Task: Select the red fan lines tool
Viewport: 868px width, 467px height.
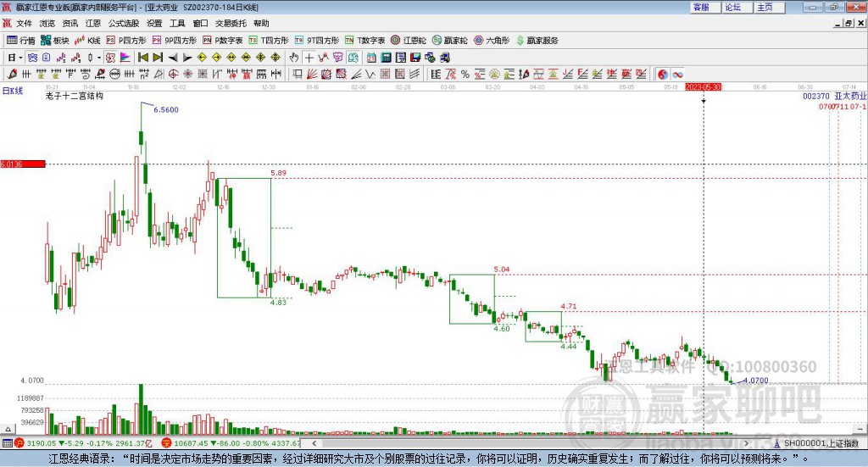Action: click(312, 74)
